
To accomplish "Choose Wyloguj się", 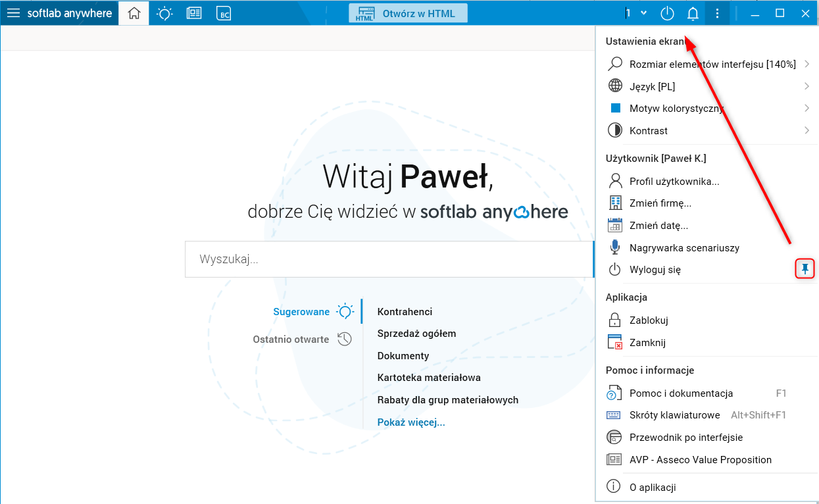I will click(655, 269).
